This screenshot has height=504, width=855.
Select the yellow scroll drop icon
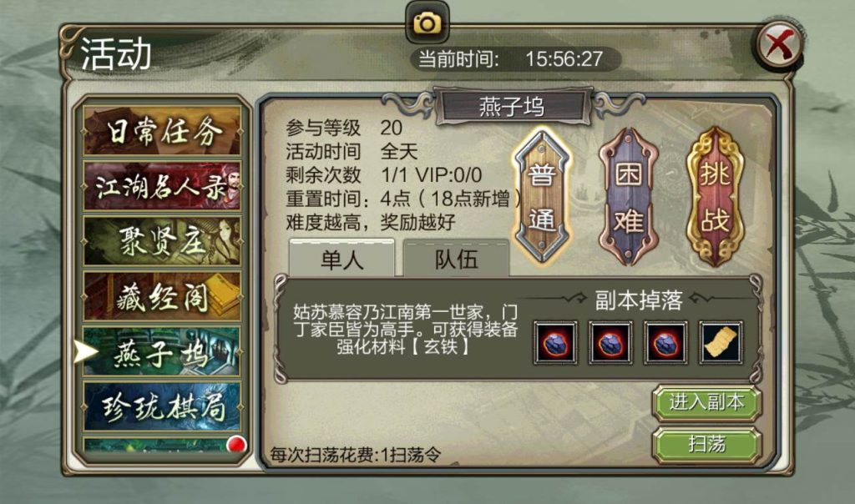pyautogui.click(x=721, y=343)
